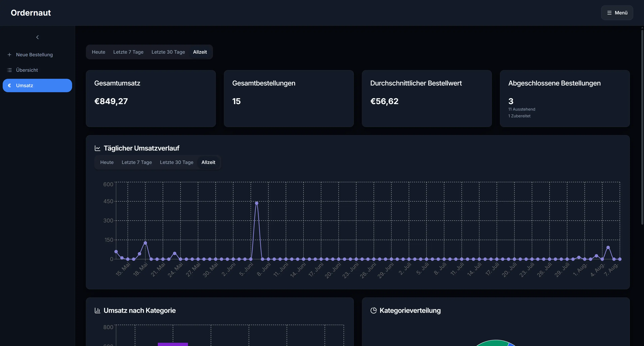644x346 pixels.
Task: Click the Kategorieverteilung heading
Action: click(410, 310)
